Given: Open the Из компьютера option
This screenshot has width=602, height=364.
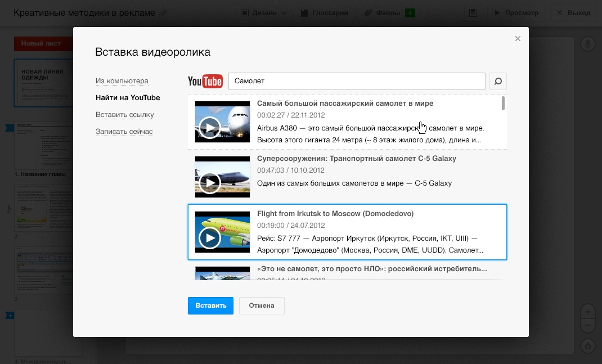Looking at the screenshot, I should (122, 81).
